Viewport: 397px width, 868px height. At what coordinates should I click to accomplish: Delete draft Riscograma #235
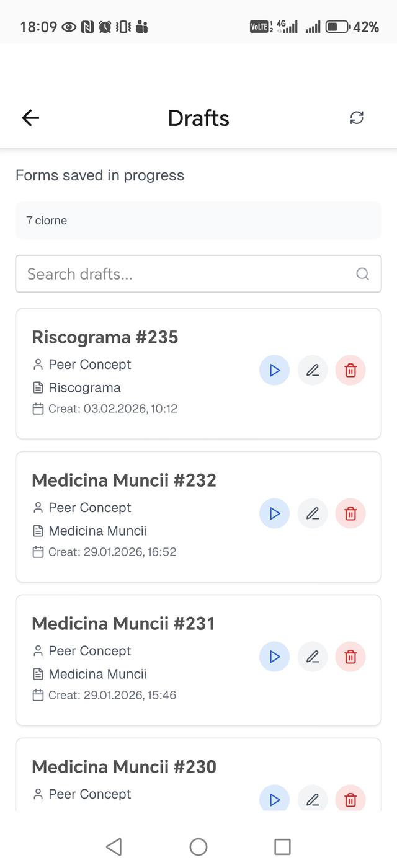coord(350,371)
